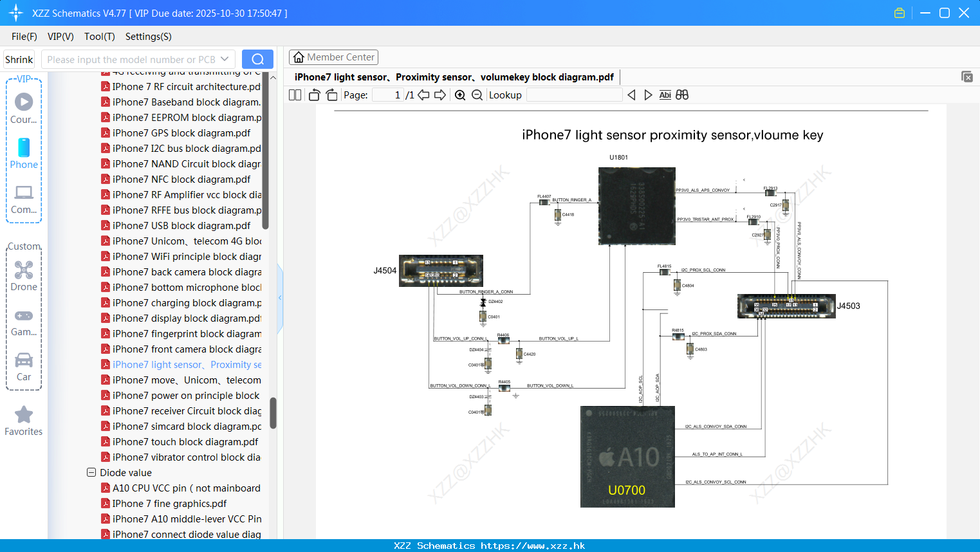The image size is (980, 552).
Task: Rotate the page counterclockwise
Action: (314, 95)
